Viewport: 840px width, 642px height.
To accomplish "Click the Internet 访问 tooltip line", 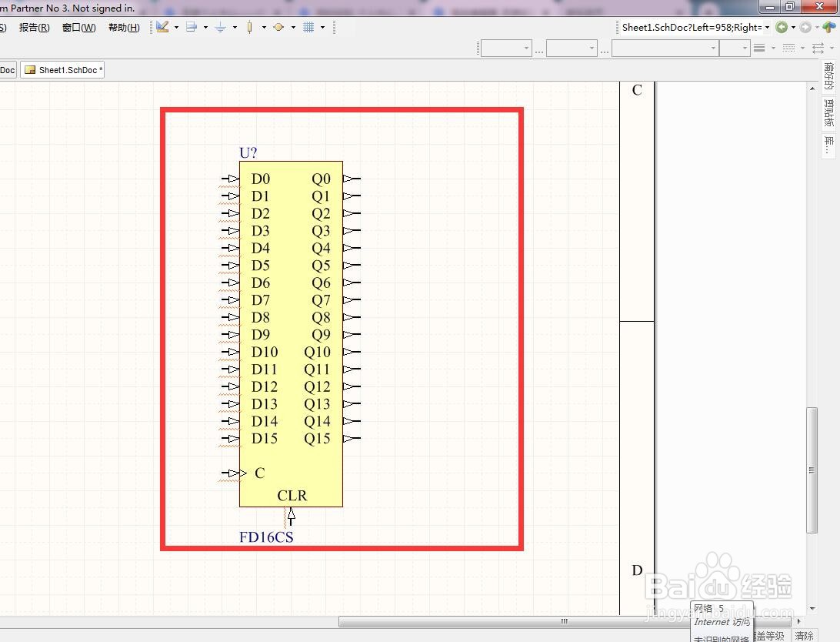I will click(722, 622).
